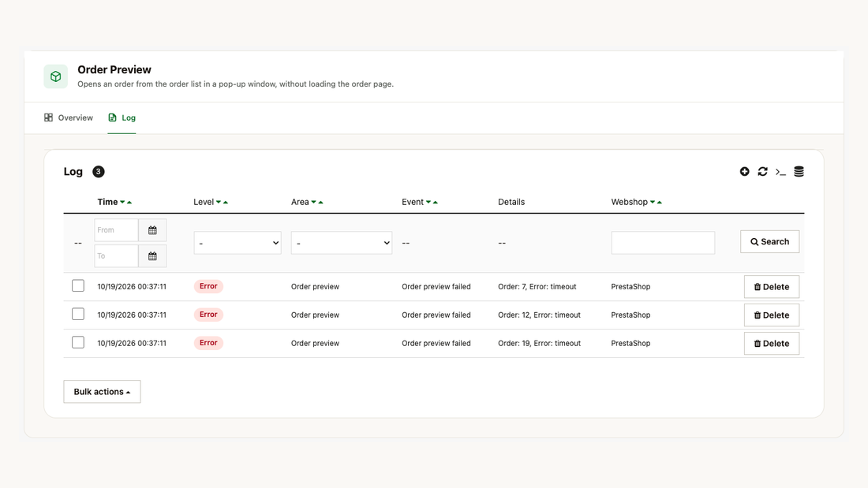868x488 pixels.
Task: Click Error badge in Order: 19 row
Action: [208, 342]
